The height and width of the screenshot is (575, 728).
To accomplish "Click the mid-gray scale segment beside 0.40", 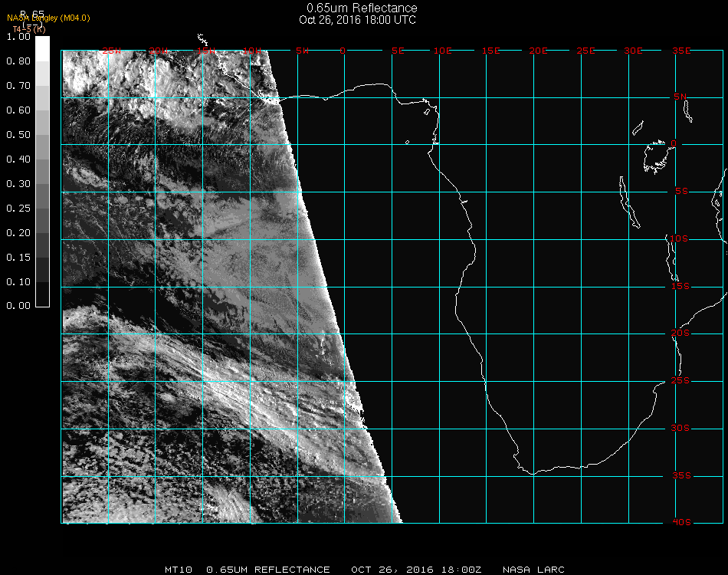I will [42, 172].
